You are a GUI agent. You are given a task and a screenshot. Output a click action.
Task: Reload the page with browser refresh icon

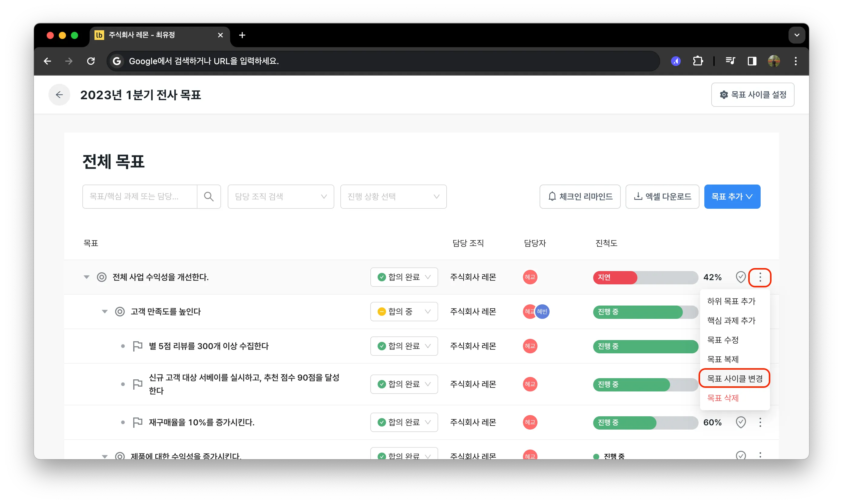91,61
